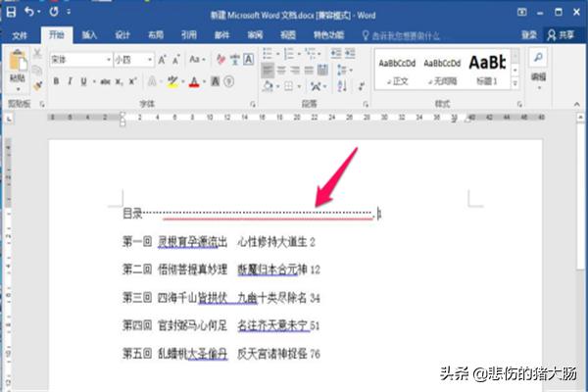Click the Save icon in quick access toolbar
This screenshot has width=588, height=392.
coord(12,12)
